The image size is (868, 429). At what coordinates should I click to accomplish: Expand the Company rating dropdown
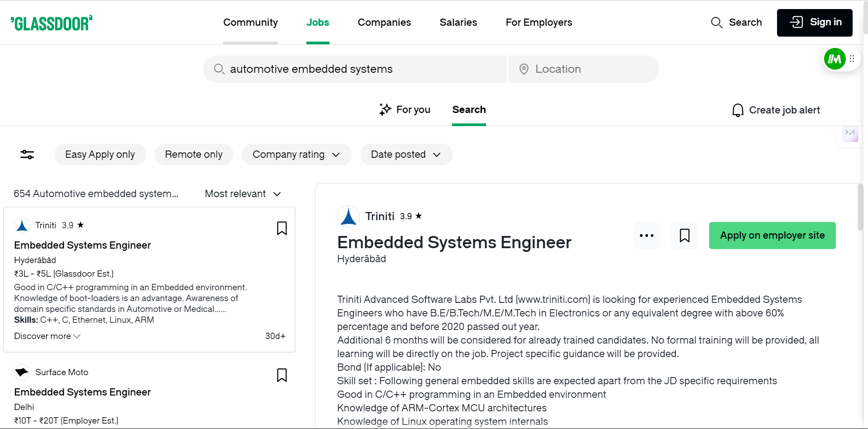(296, 155)
